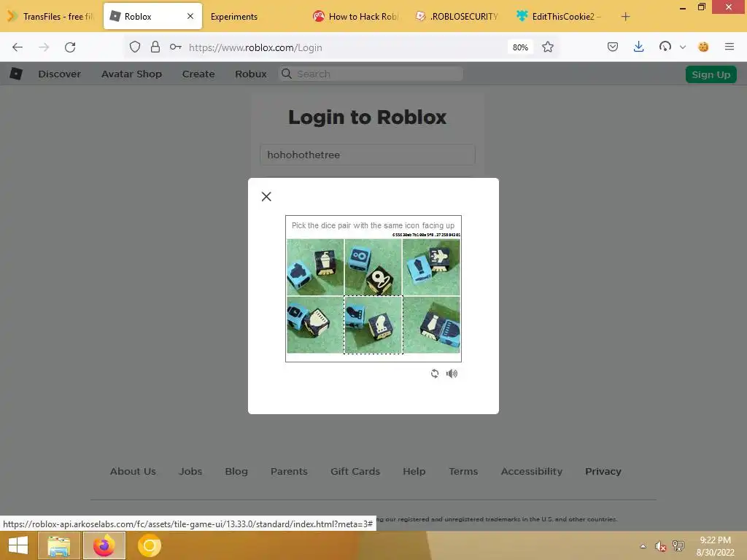This screenshot has height=560, width=747.
Task: Open the network tray icon
Action: (678, 545)
